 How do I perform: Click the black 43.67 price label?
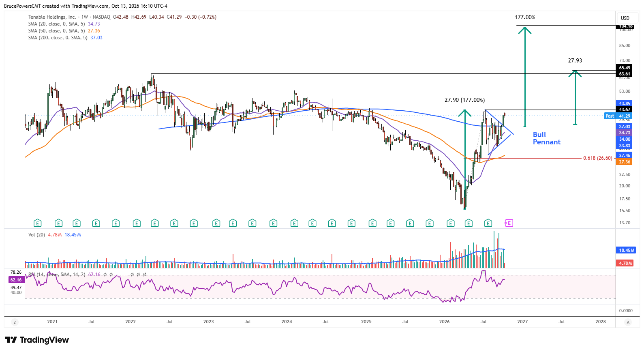625,109
